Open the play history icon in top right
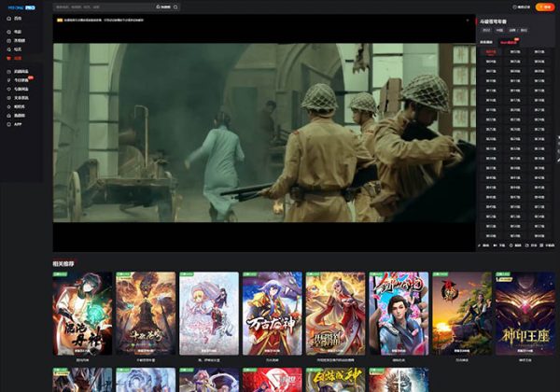Screen dimensions: 560x392 (x=516, y=7)
